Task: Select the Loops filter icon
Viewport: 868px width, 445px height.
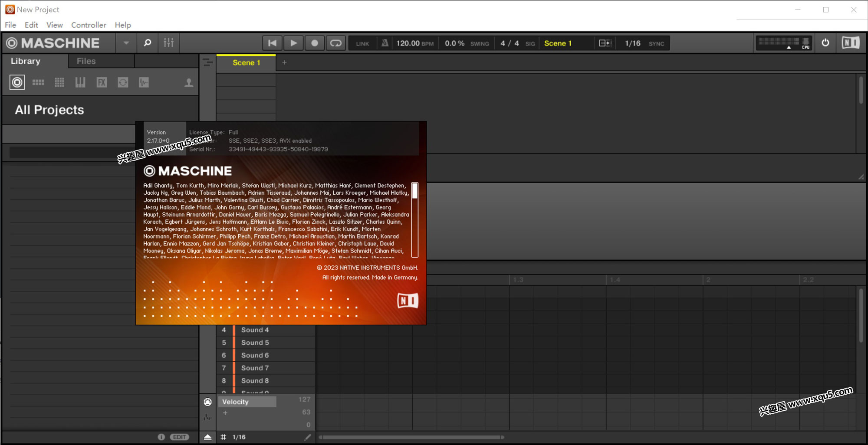Action: pos(123,82)
